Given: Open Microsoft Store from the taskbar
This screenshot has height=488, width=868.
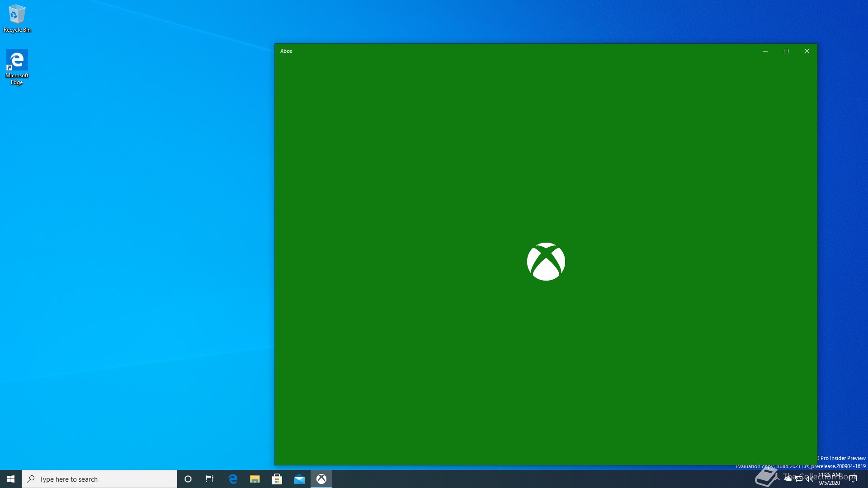Looking at the screenshot, I should click(277, 479).
